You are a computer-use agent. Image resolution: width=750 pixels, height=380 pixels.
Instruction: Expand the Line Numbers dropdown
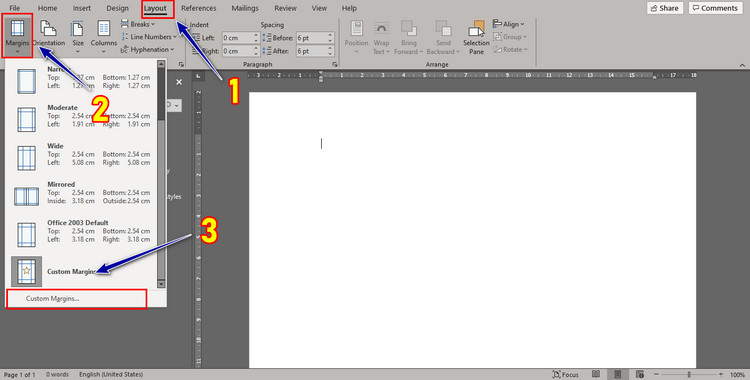(x=148, y=37)
